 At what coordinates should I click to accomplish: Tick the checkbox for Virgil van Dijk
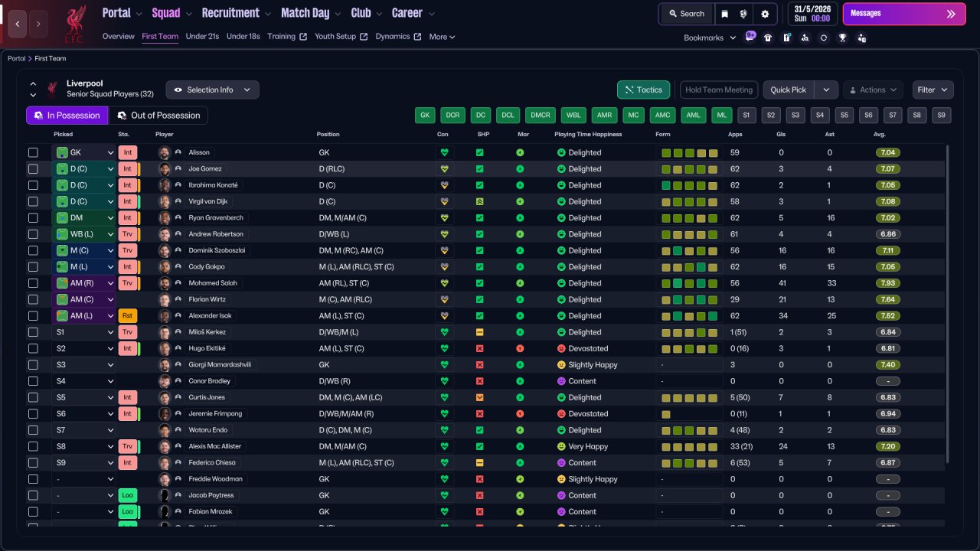point(33,201)
